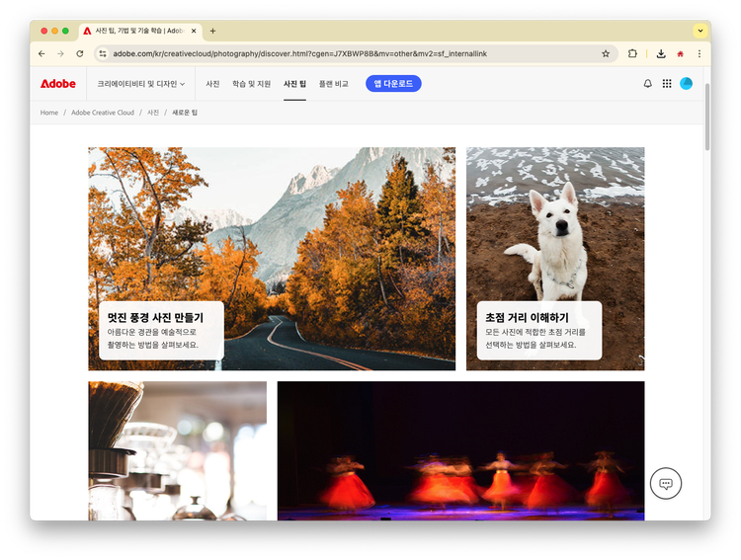Click the blurred coffee dripper photo
741x560 pixels.
tap(177, 450)
